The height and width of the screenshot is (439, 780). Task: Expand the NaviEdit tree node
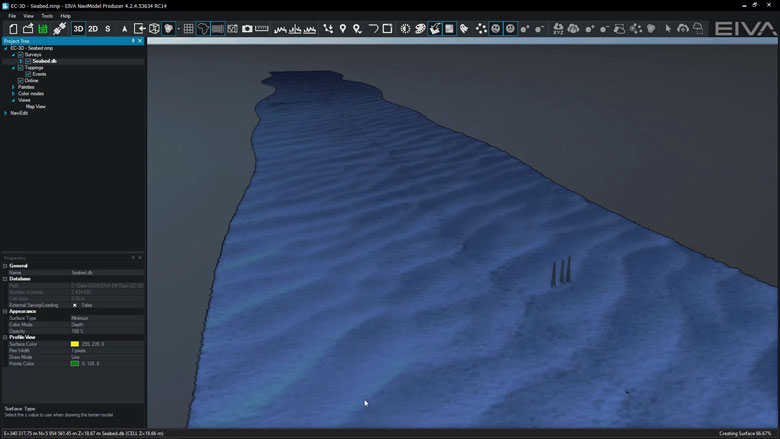(6, 113)
